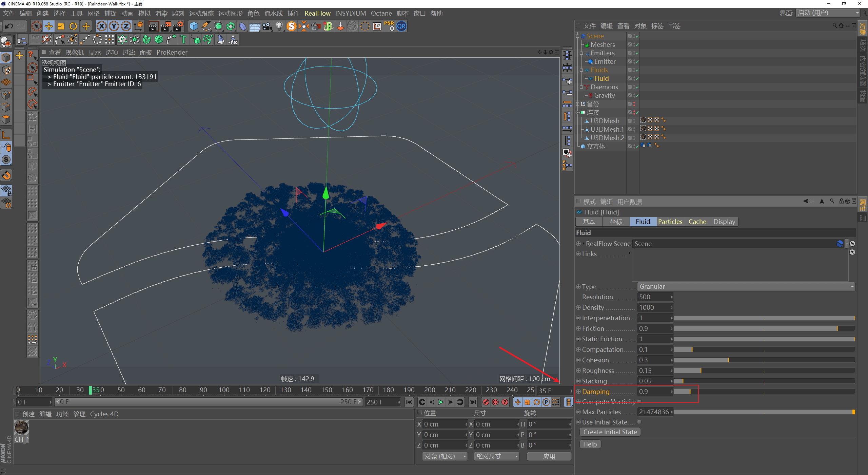
Task: Click the PSR reset icon
Action: point(389,26)
